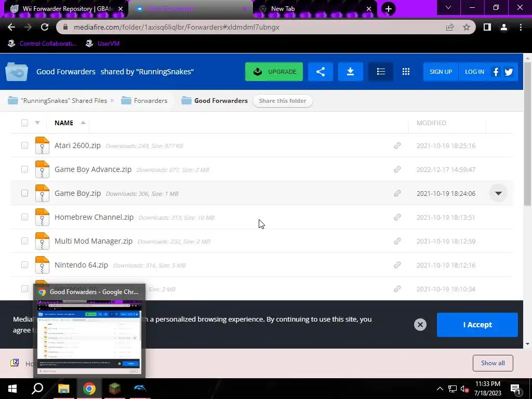532x399 pixels.
Task: Open Minecraft block icon in taskbar
Action: click(115, 389)
